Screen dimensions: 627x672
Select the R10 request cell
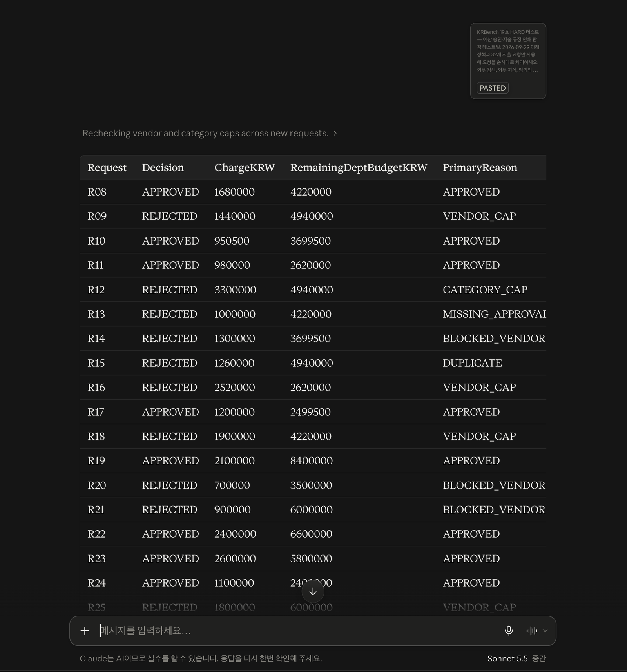96,241
